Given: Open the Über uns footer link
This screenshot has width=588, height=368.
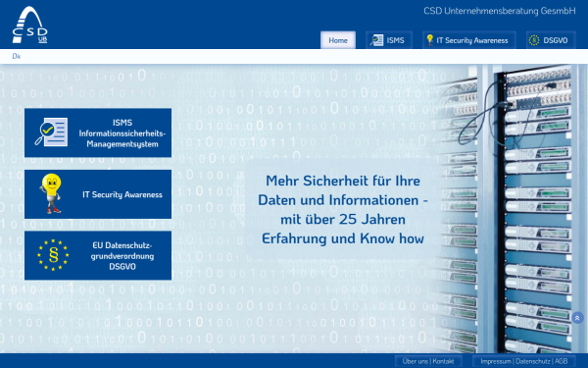Looking at the screenshot, I should pyautogui.click(x=415, y=361).
